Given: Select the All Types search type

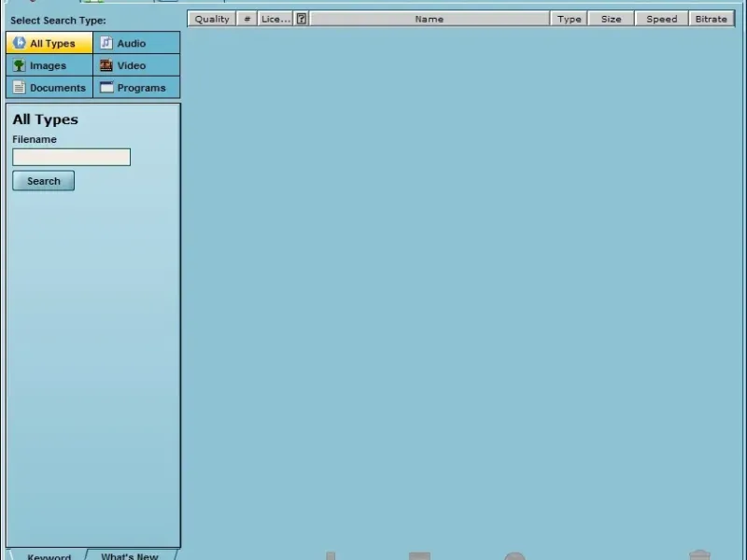Looking at the screenshot, I should pos(49,43).
